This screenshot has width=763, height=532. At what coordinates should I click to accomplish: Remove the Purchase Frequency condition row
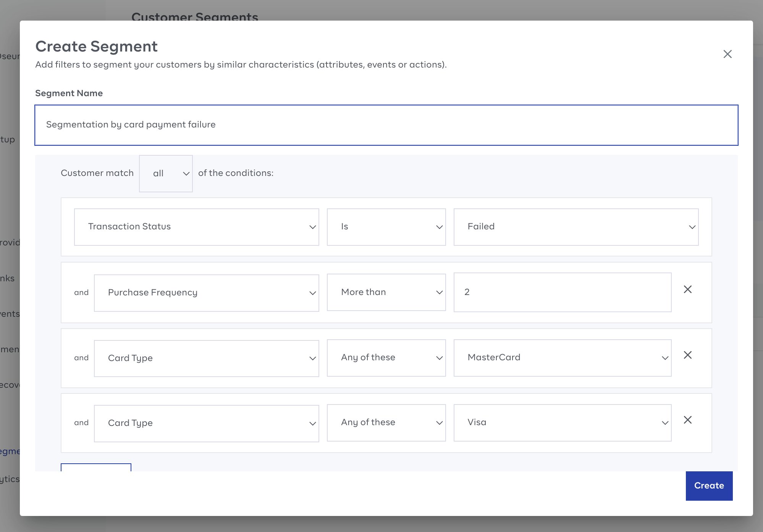pyautogui.click(x=687, y=289)
